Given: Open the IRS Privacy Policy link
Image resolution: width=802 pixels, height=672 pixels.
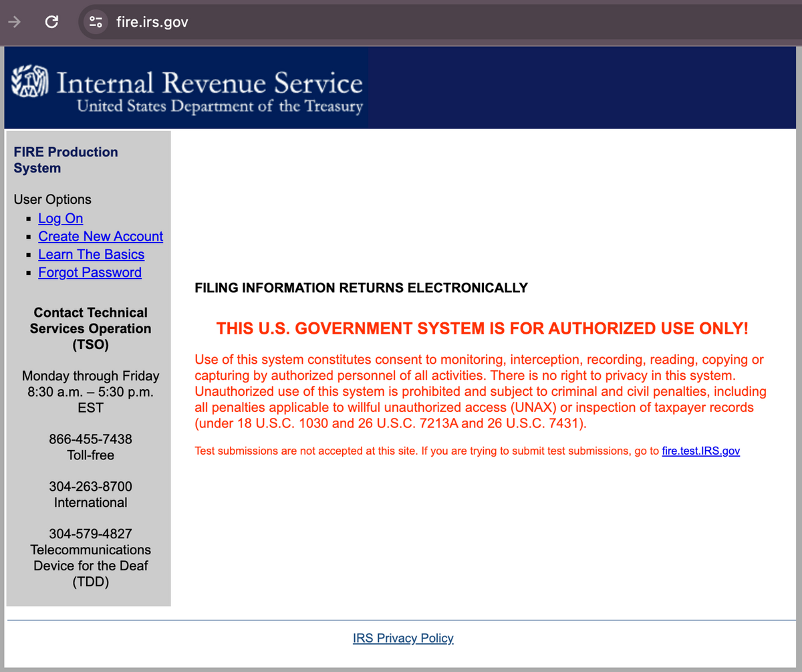Looking at the screenshot, I should tap(403, 638).
